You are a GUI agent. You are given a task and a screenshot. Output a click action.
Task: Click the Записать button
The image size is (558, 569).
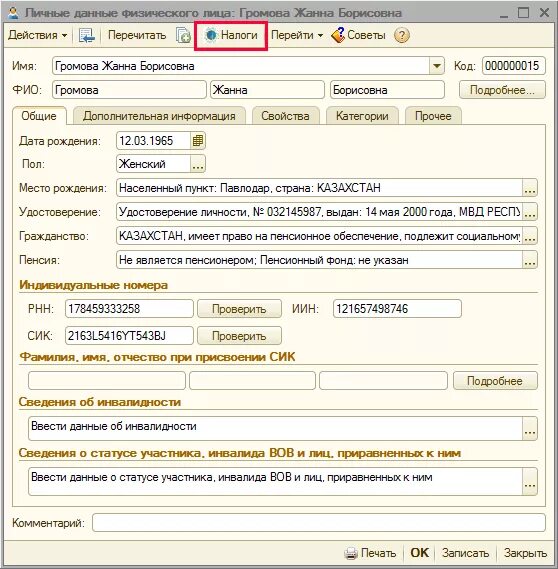tap(465, 553)
